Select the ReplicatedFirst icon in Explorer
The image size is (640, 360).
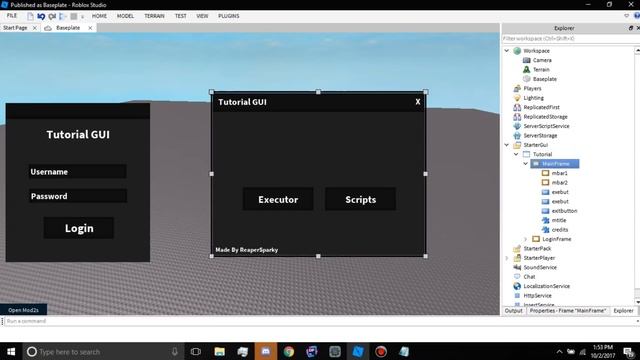517,107
